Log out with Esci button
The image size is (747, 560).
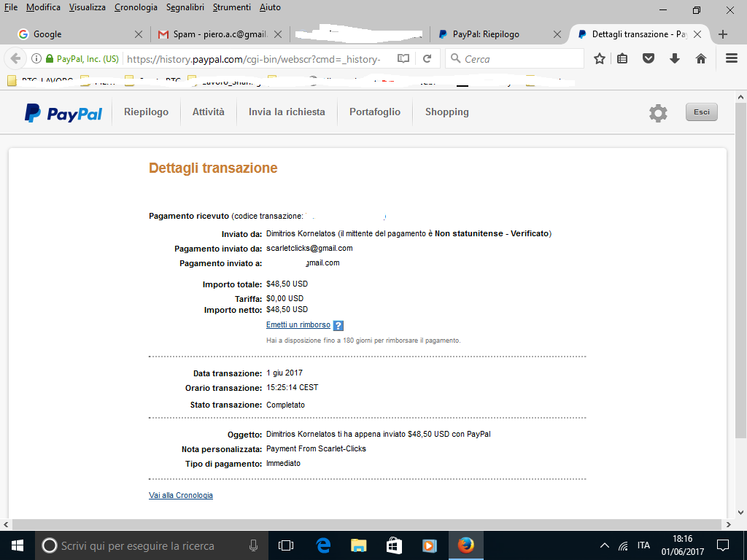point(701,112)
